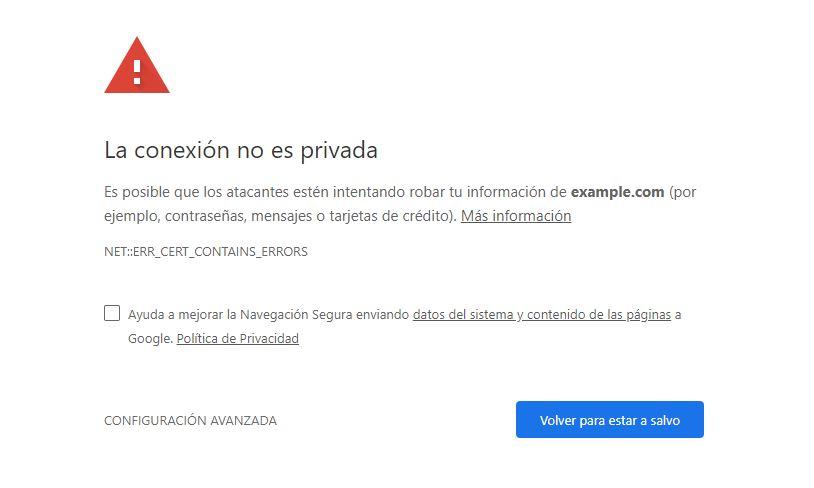Expand CONFIGURACIÓN AVANZADA options

coord(191,421)
